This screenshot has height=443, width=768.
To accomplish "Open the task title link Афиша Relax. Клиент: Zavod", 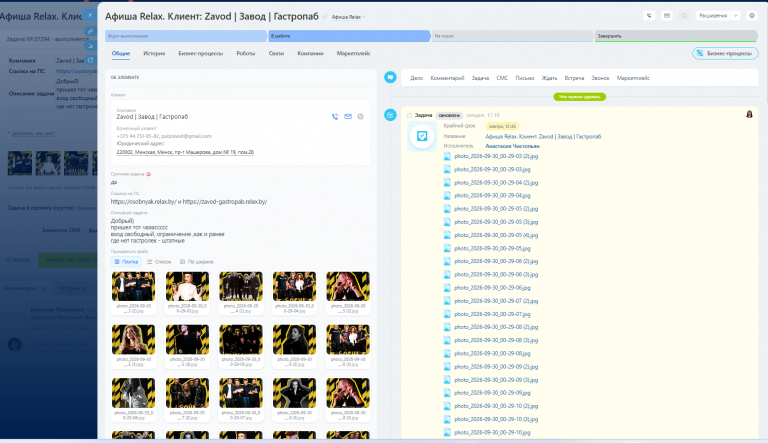I will (x=543, y=136).
